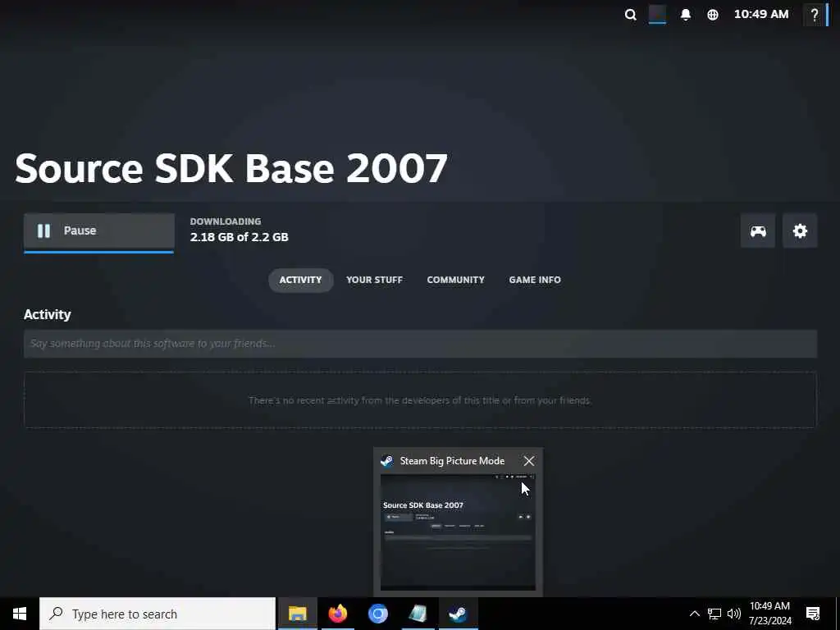
Task: Click the Source SDK Base 2007 title
Action: [x=231, y=168]
